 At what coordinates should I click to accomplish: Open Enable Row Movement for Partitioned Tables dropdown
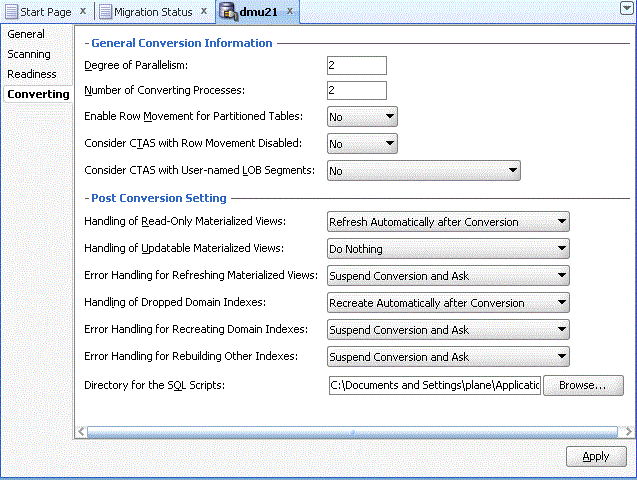362,117
